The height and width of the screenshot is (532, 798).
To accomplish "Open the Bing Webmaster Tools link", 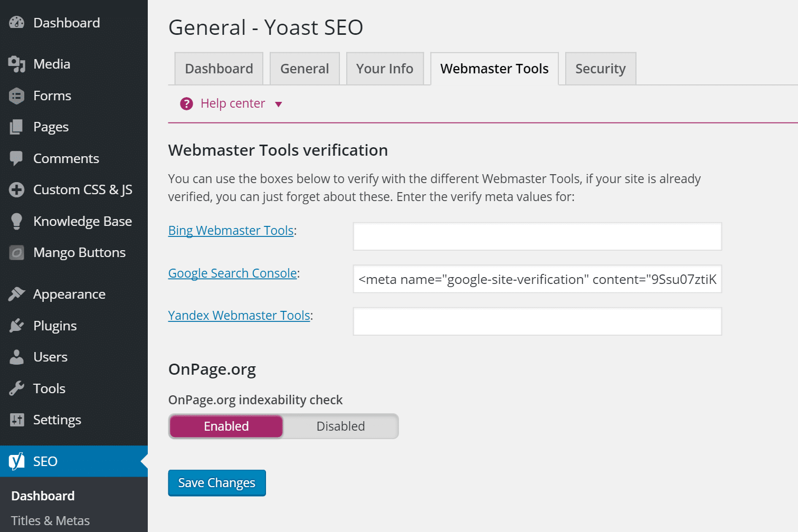I will click(231, 231).
